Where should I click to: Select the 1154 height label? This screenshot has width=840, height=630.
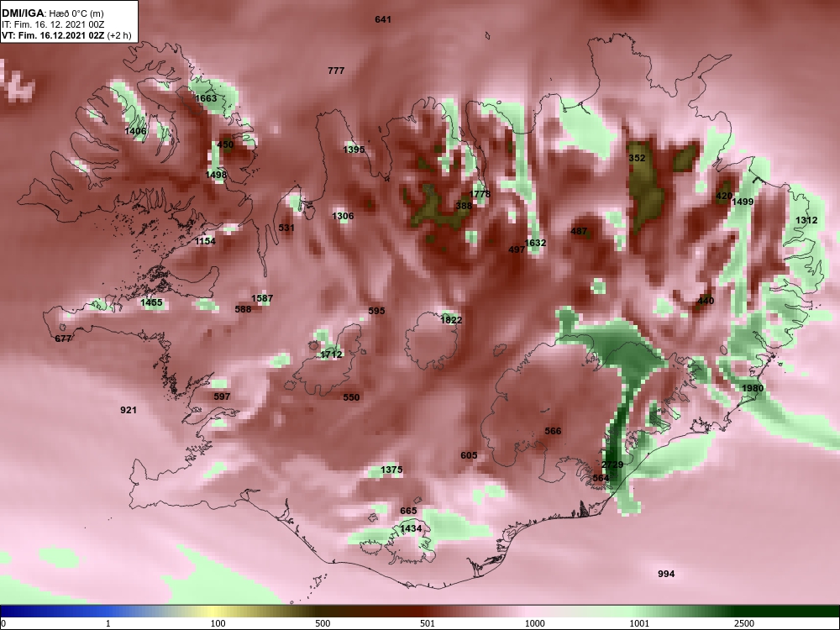tap(205, 241)
